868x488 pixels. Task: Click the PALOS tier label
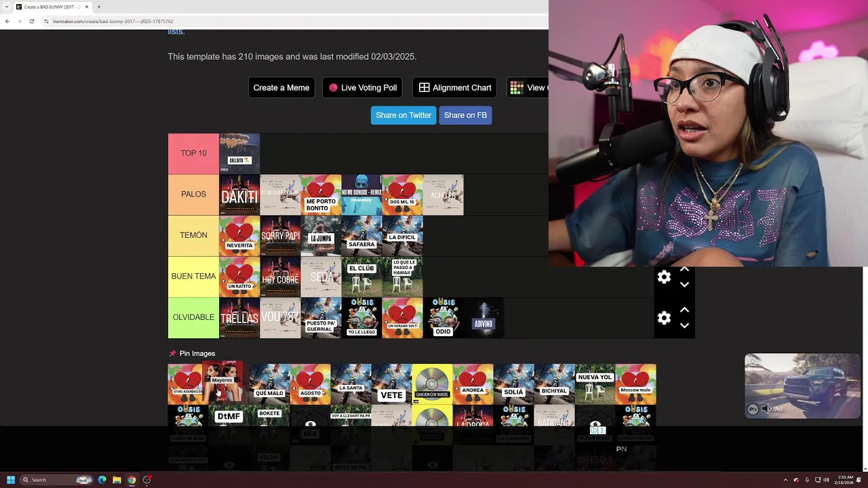(193, 195)
